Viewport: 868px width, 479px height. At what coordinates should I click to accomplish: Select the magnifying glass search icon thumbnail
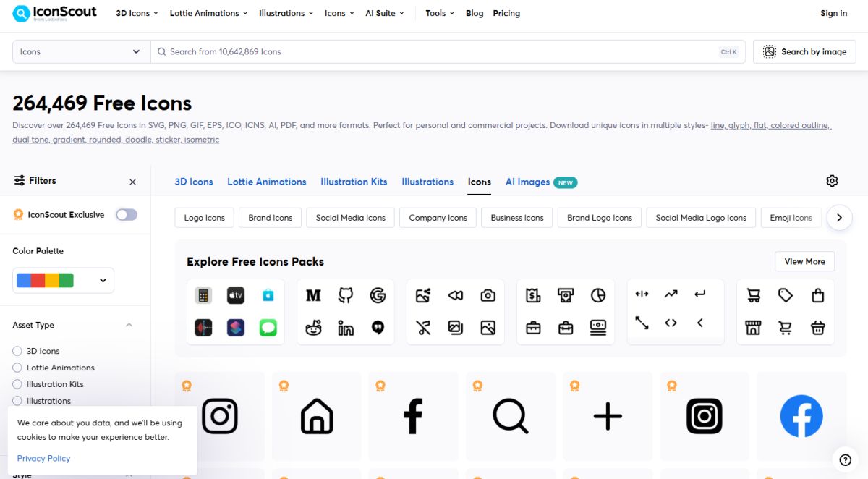pyautogui.click(x=510, y=416)
